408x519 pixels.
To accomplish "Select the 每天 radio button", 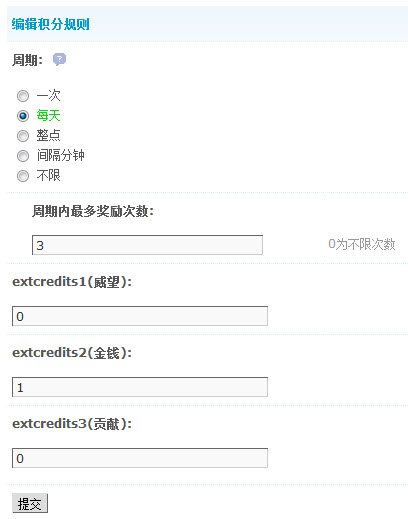I will click(23, 116).
